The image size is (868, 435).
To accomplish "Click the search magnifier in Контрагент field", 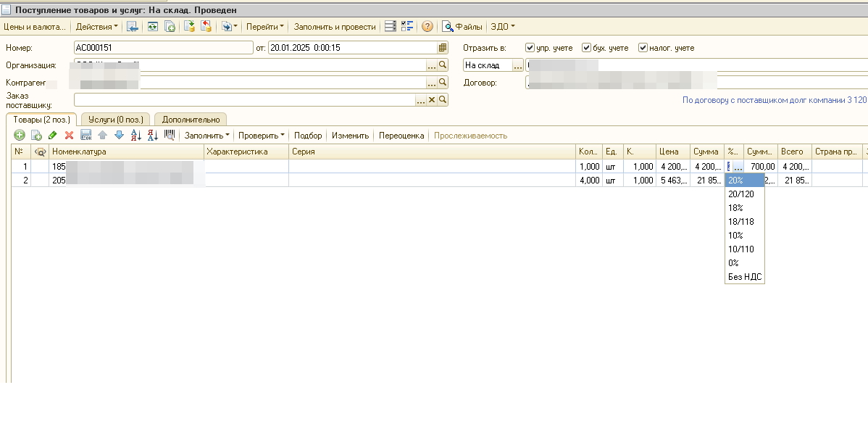I will (442, 83).
